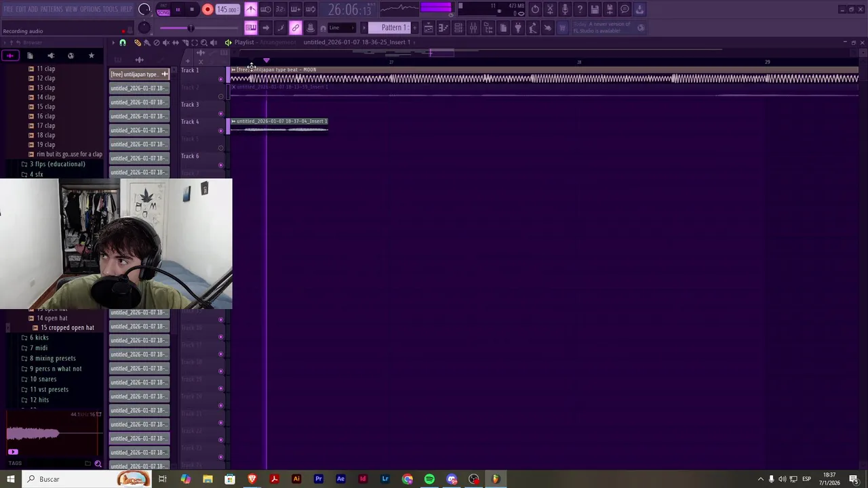Stop playback with the stop button

193,9
